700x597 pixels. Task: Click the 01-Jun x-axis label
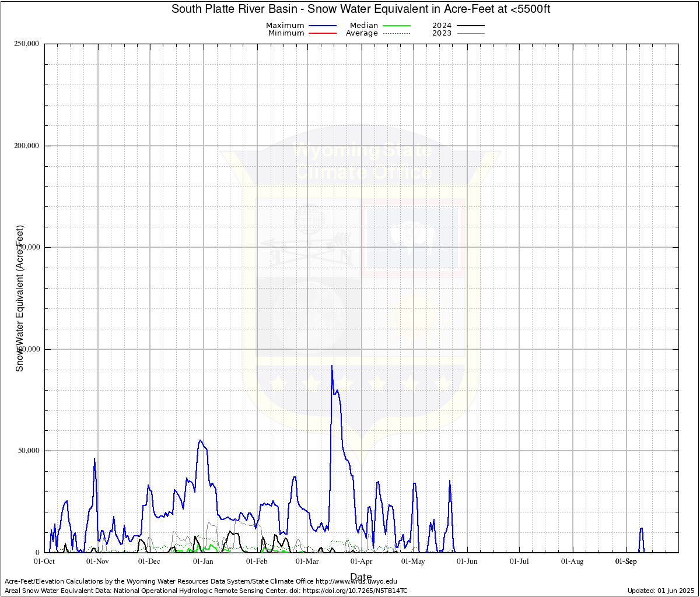tap(467, 562)
